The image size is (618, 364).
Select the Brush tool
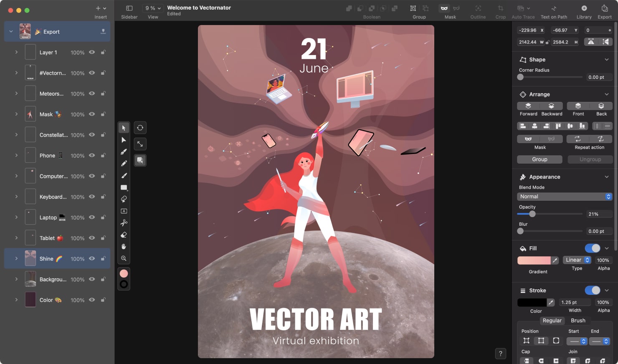tap(124, 175)
